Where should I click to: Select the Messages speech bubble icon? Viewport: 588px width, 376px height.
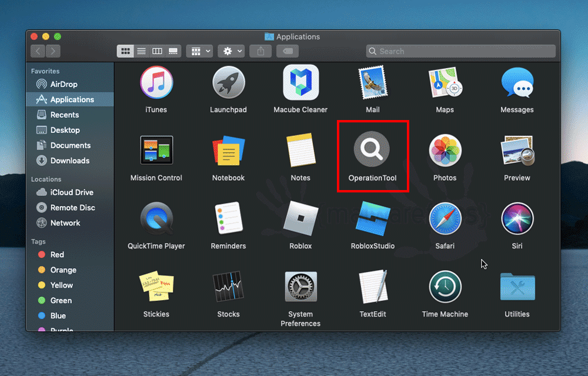517,82
